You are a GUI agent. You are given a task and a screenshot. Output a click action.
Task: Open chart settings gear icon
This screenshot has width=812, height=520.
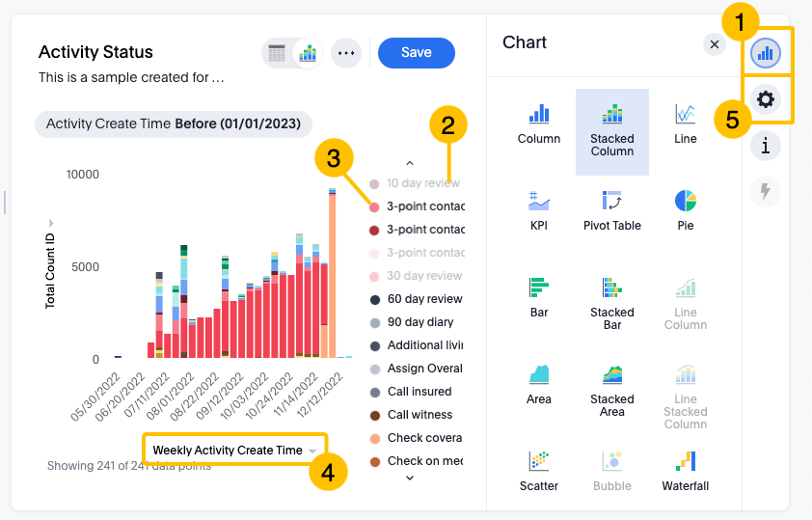766,98
